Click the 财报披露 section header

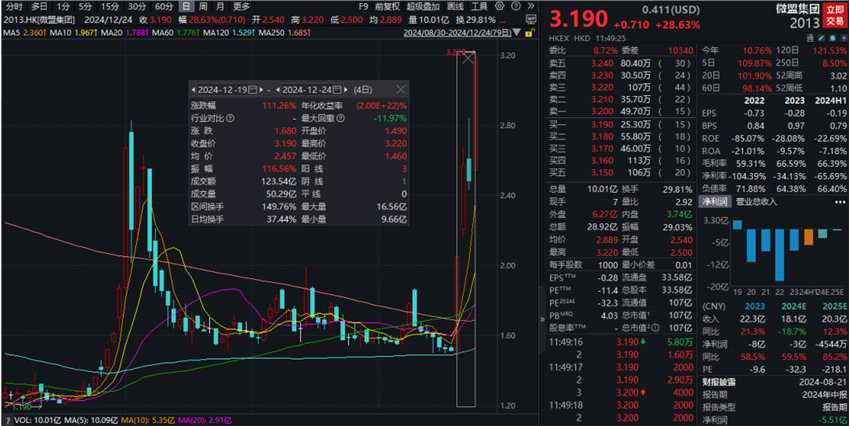[717, 381]
